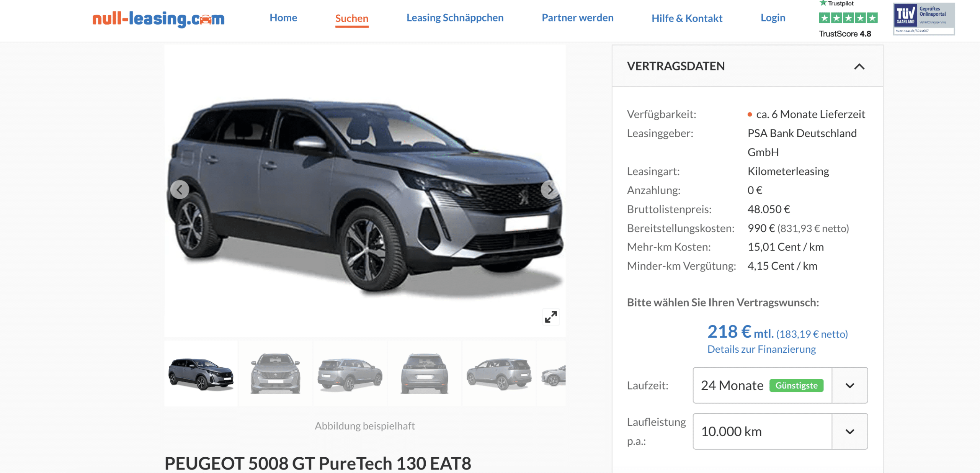
Task: Select the rear-view car thumbnail
Action: tap(424, 374)
